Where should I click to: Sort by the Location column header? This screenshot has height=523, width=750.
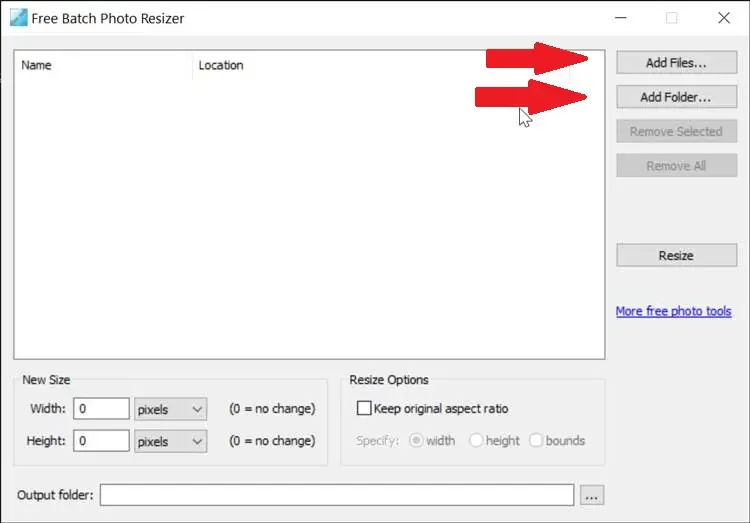pyautogui.click(x=381, y=65)
